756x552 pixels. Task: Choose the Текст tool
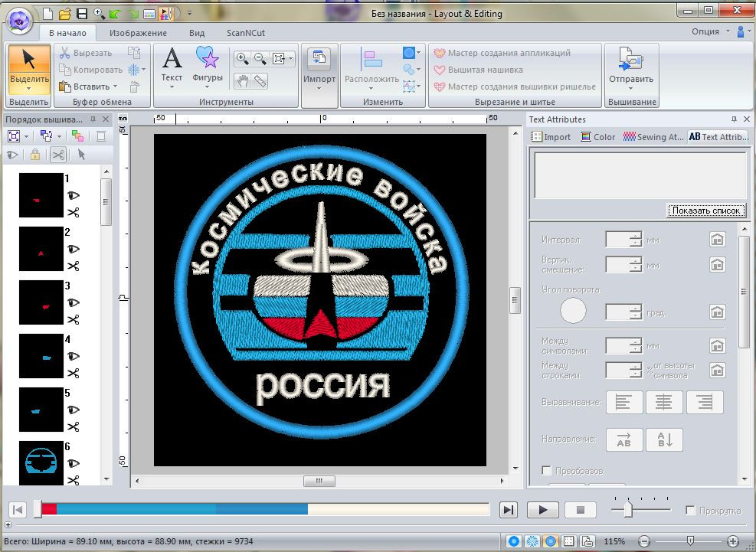tap(172, 67)
